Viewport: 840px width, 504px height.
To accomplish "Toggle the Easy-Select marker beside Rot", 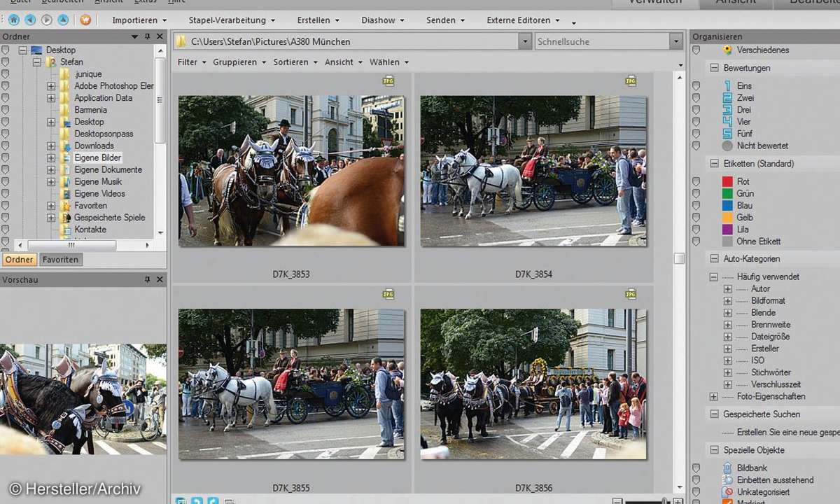I will [696, 181].
